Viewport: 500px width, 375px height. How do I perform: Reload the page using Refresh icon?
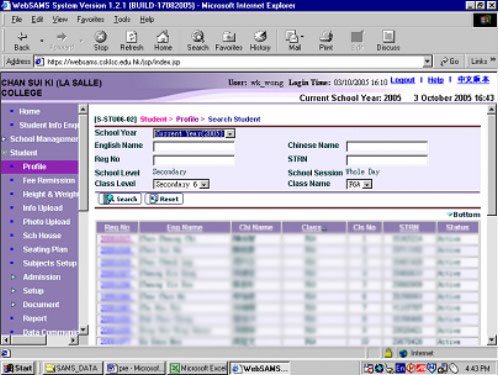coord(131,36)
